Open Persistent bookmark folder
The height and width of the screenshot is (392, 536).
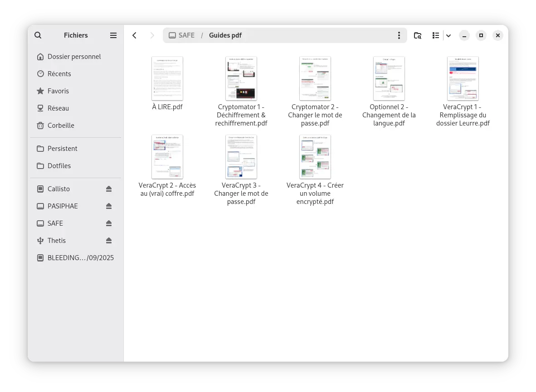[76, 149]
